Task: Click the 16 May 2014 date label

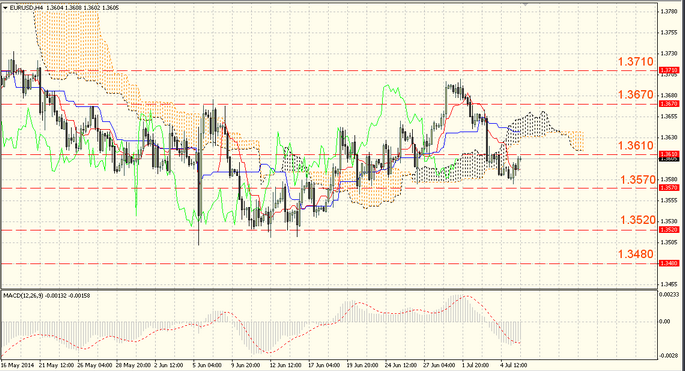Action: click(17, 365)
